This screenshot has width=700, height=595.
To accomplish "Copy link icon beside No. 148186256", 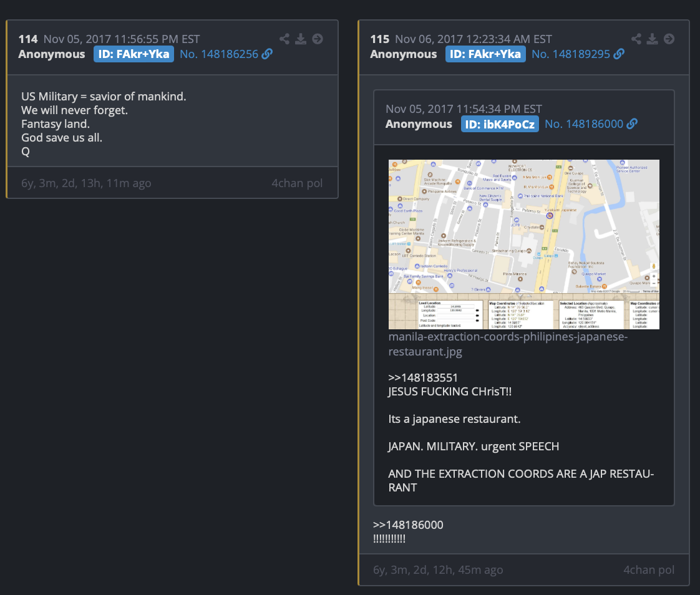I will click(267, 54).
